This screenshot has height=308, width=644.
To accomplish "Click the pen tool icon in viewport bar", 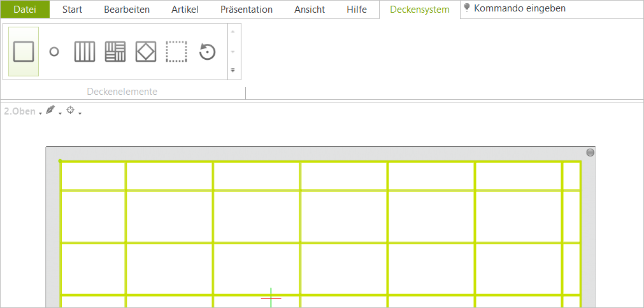I will coord(50,110).
